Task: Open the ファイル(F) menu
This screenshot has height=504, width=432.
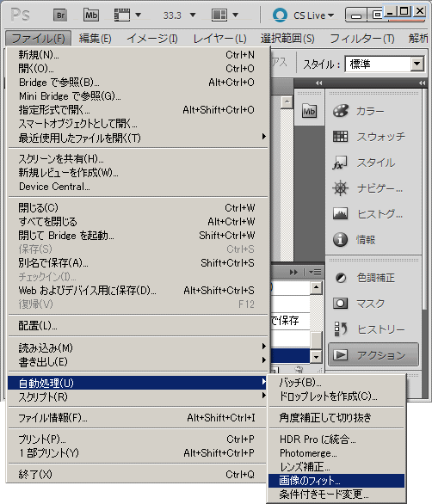Action: point(38,39)
